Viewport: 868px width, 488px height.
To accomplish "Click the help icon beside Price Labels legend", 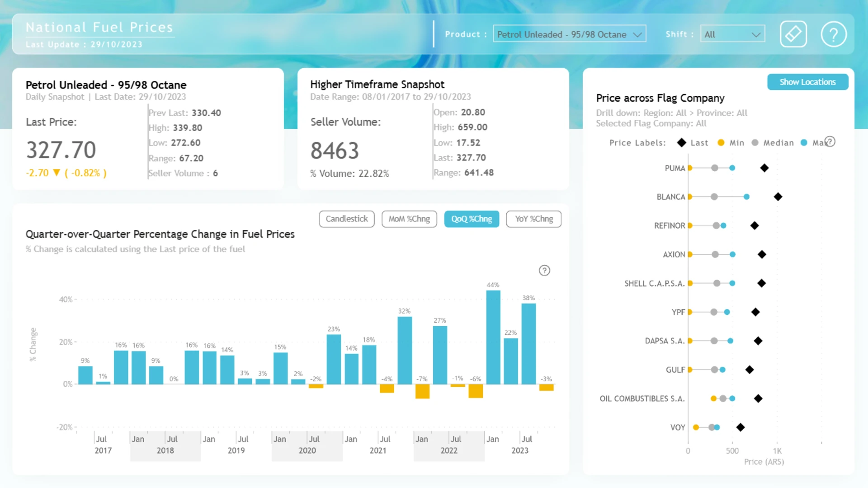I will (830, 142).
